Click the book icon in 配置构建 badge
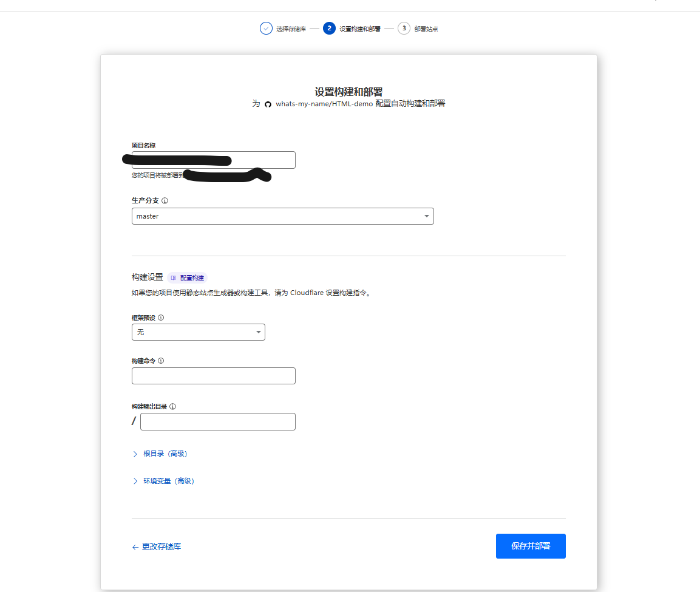The image size is (700, 592). click(x=174, y=277)
